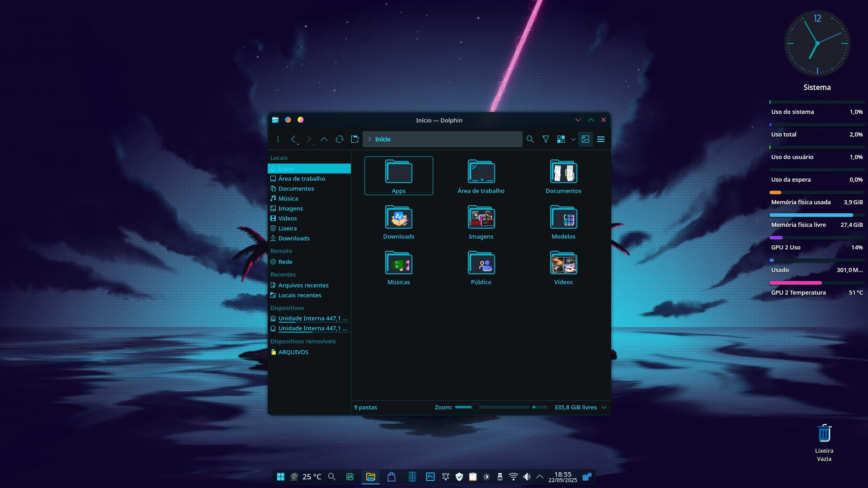Switch to icons view mode button
Image resolution: width=868 pixels, height=488 pixels.
point(561,139)
